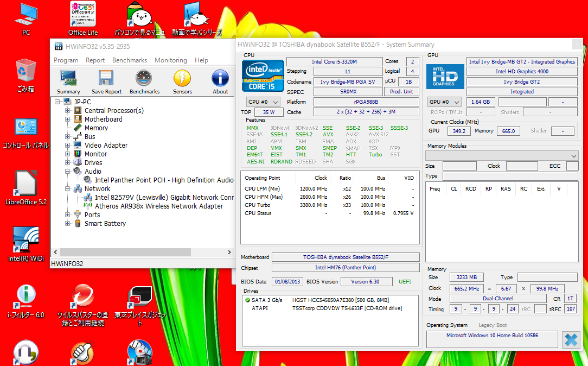Select Intel Panther Point PCH audio entry
Image resolution: width=588 pixels, height=366 pixels.
(164, 180)
